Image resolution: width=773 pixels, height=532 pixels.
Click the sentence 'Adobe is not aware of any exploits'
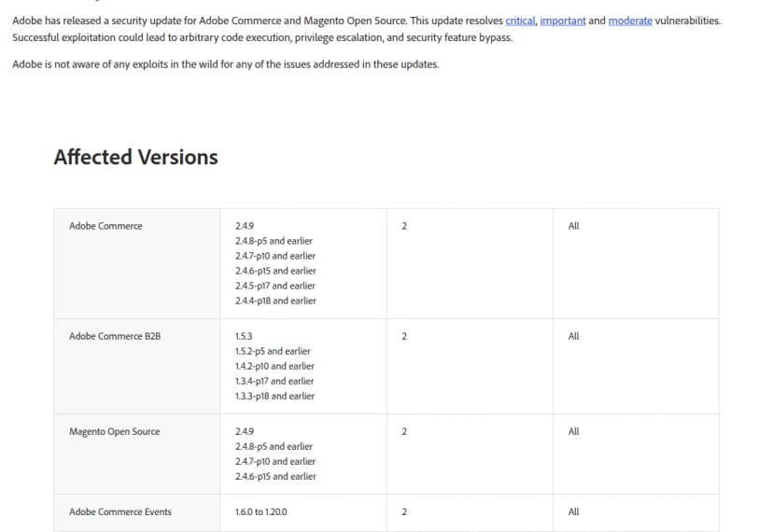coord(225,64)
